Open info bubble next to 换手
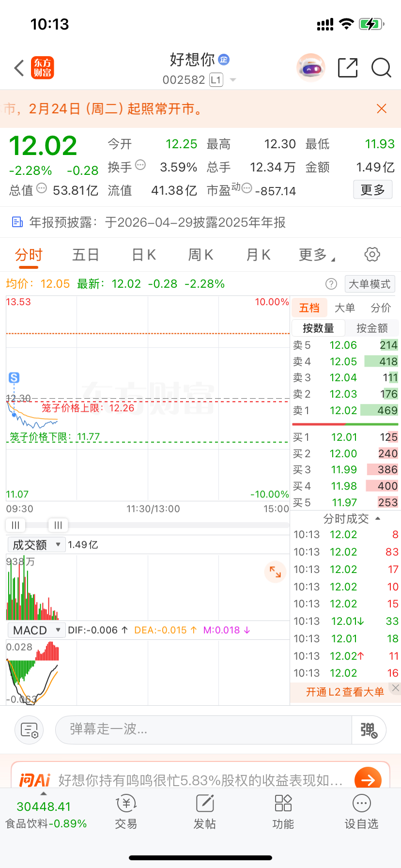This screenshot has height=868, width=401. coord(140,165)
